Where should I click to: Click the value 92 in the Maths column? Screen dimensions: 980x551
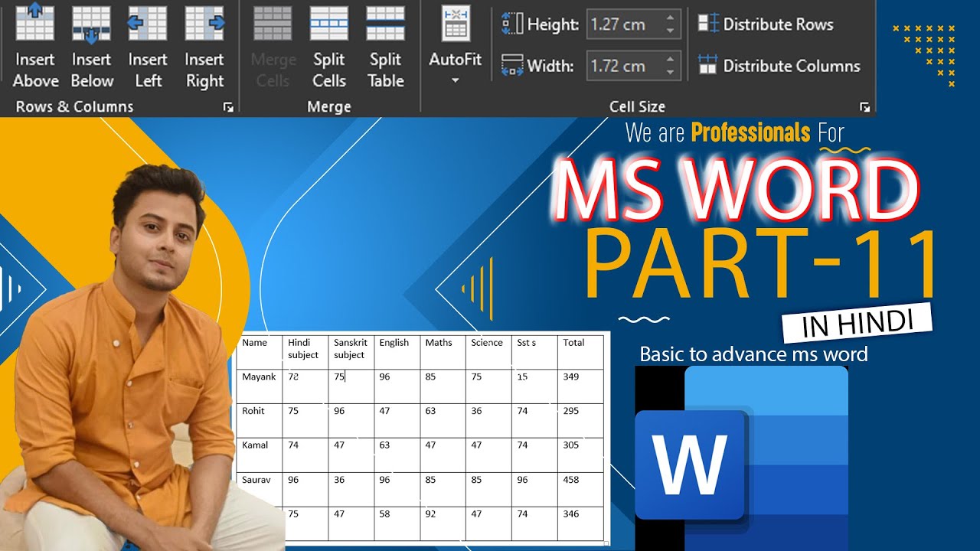point(430,514)
